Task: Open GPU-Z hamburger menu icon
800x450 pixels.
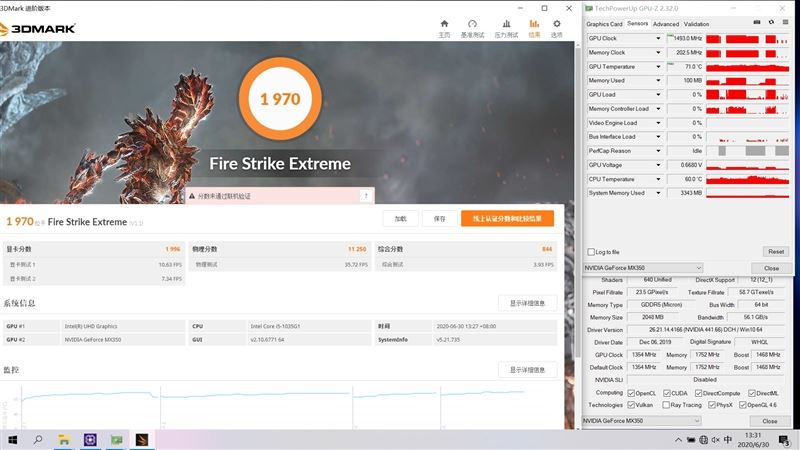Action: click(x=785, y=22)
